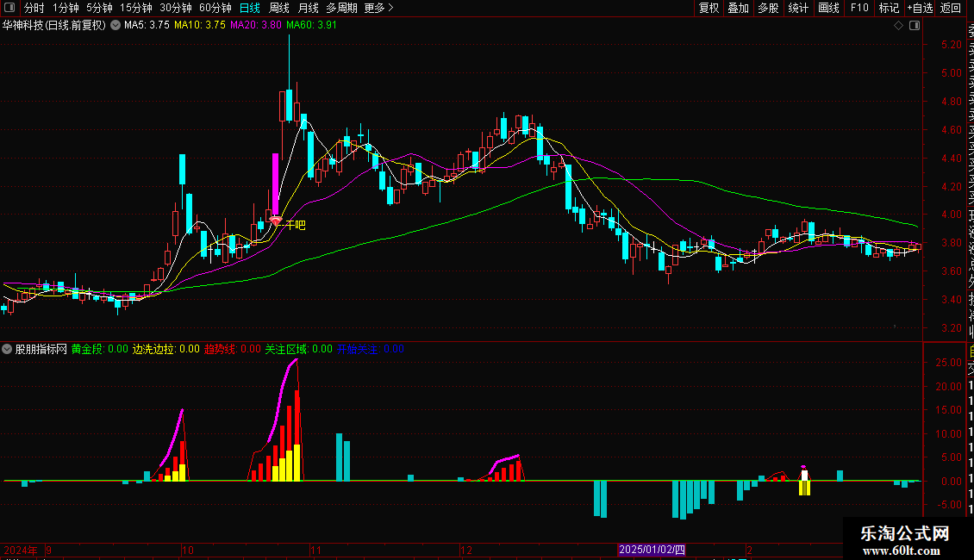Click the 边洗边拉: 0.00 value

[165, 349]
